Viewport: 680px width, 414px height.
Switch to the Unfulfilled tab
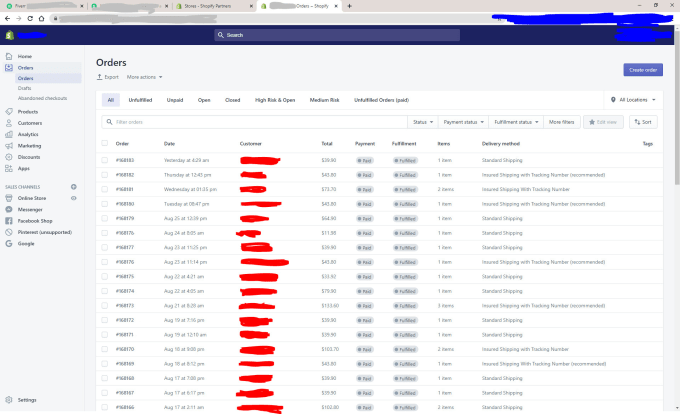coord(140,100)
